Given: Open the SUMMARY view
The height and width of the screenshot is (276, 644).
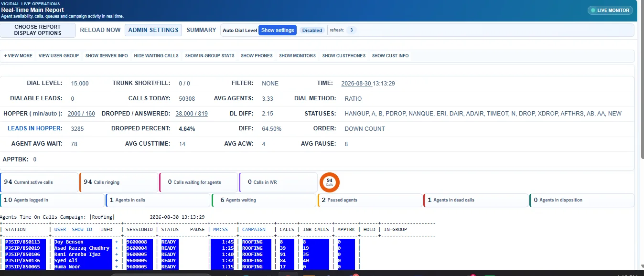Looking at the screenshot, I should pyautogui.click(x=201, y=30).
